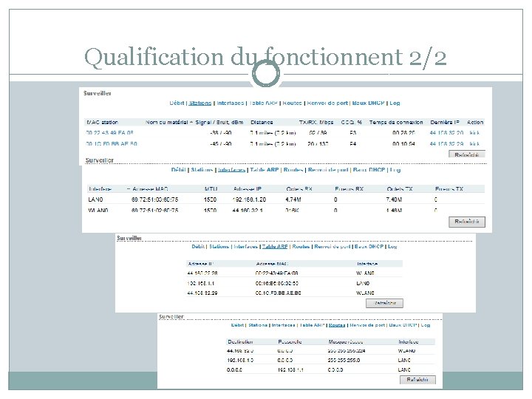
Task: Open Débit link in the ARP table panel
Action: [x=198, y=246]
